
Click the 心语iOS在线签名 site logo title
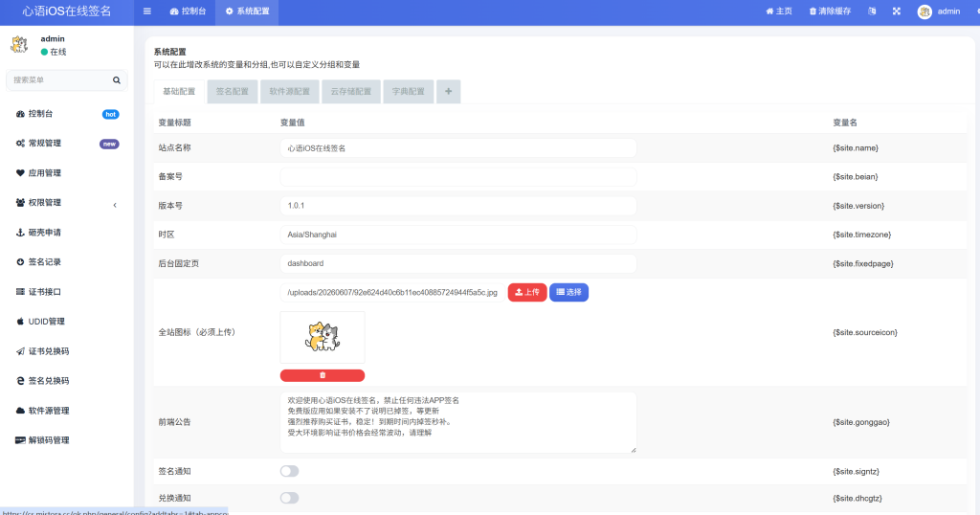tap(67, 11)
